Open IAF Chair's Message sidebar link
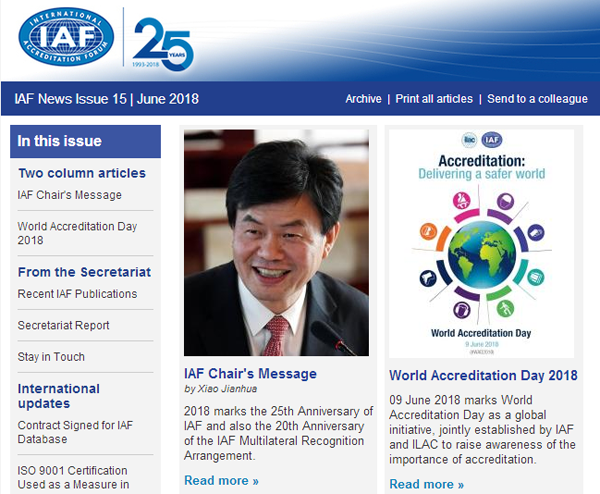 (x=70, y=195)
